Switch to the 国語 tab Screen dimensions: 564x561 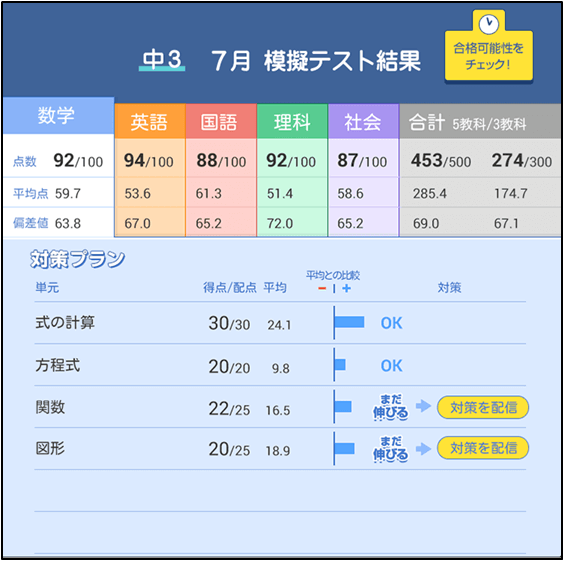click(221, 122)
